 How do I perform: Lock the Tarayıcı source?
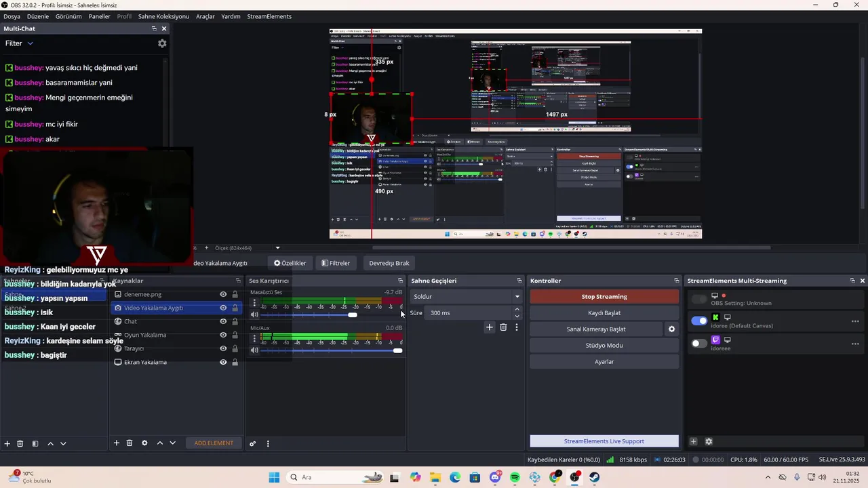point(235,348)
